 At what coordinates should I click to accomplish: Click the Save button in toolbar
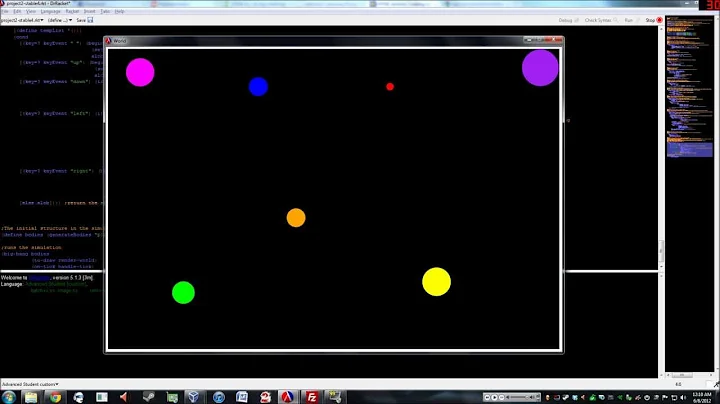(84, 20)
